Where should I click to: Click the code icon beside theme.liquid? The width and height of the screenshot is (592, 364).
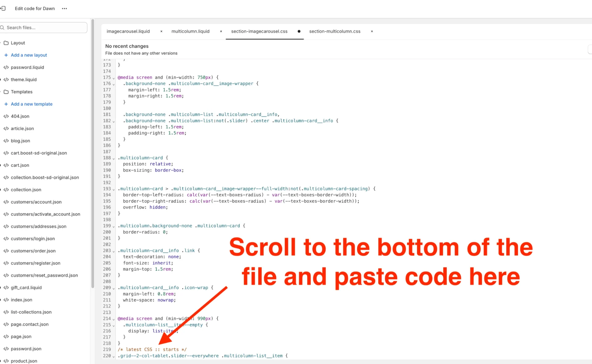pyautogui.click(x=6, y=80)
